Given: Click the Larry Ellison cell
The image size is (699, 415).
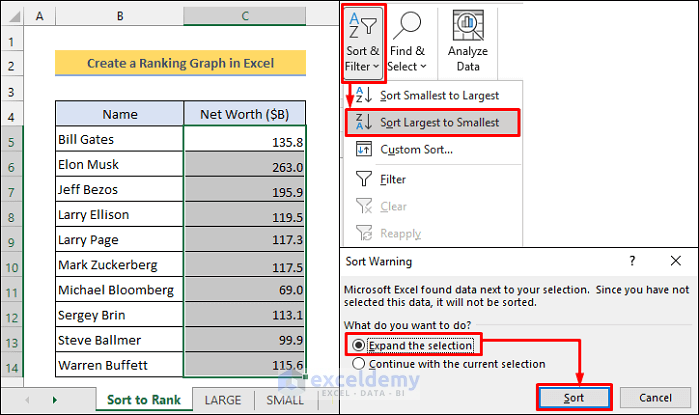Looking at the screenshot, I should (119, 214).
